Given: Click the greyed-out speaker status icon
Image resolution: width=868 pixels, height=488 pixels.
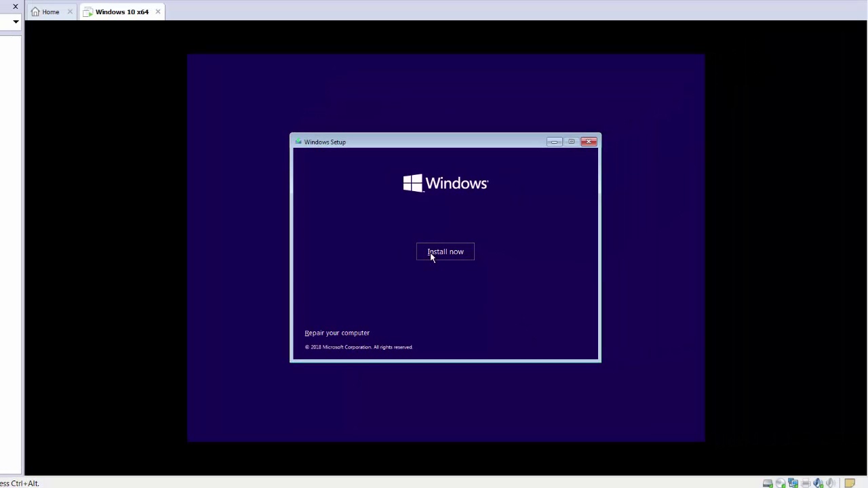Looking at the screenshot, I should 831,483.
